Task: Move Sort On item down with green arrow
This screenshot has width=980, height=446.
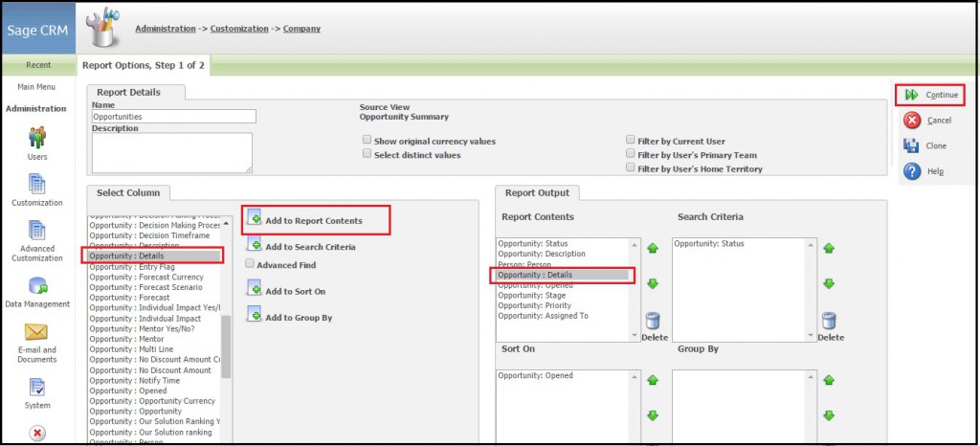Action: 653,415
